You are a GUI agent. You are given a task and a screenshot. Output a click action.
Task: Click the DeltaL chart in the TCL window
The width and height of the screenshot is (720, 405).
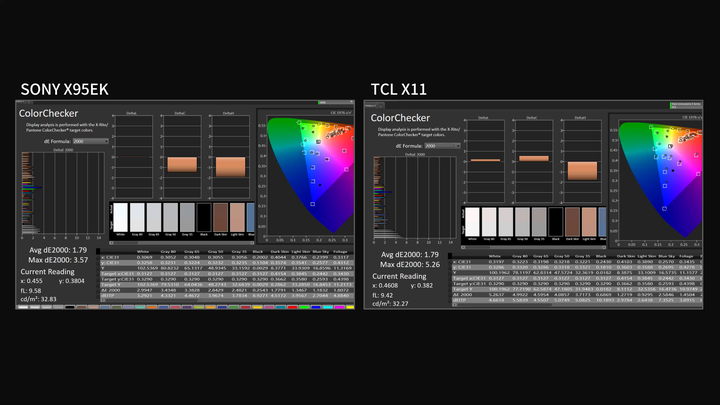point(485,161)
